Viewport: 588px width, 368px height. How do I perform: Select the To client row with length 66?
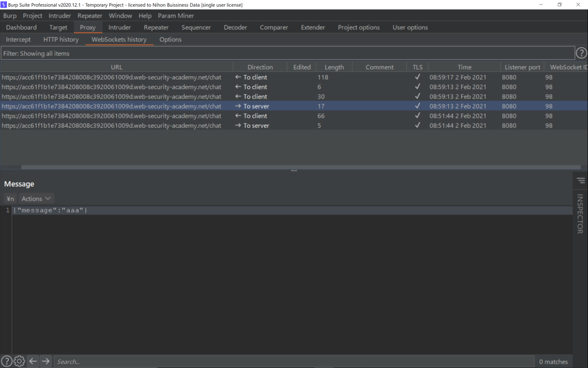pyautogui.click(x=294, y=116)
